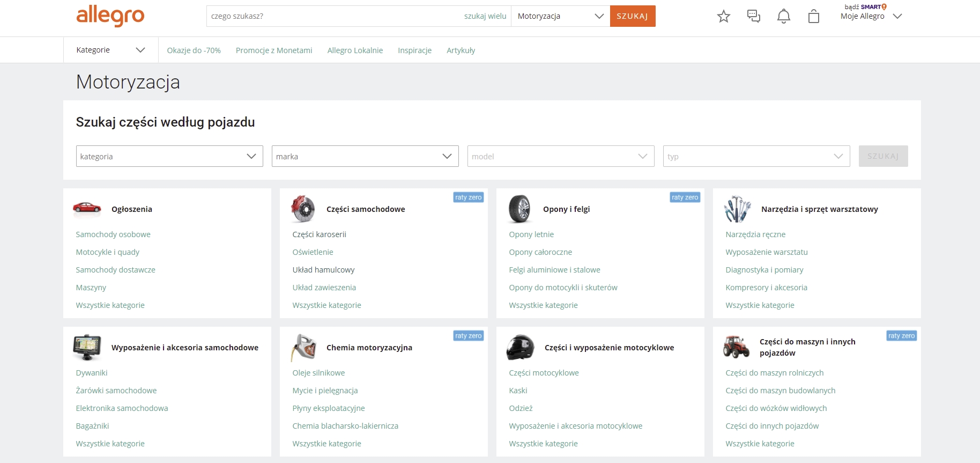Open Felgi aluminiowe i stalowe link

coord(555,270)
